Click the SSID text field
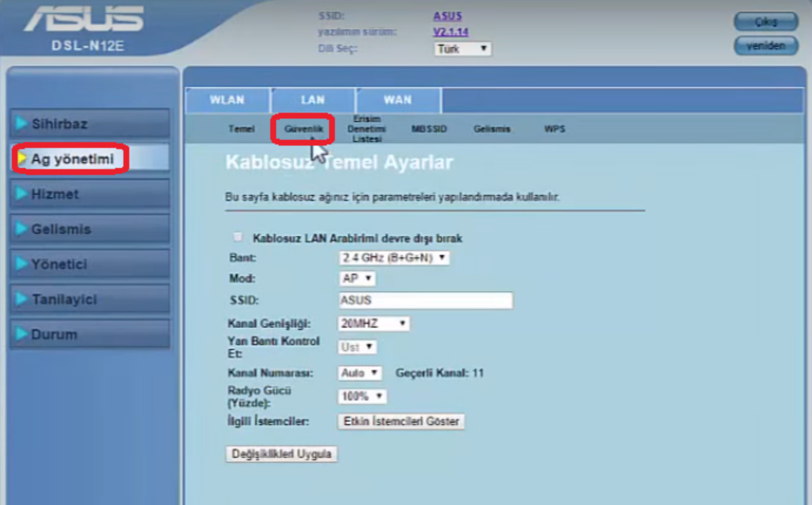Screen dimensions: 812x505 coord(425,300)
